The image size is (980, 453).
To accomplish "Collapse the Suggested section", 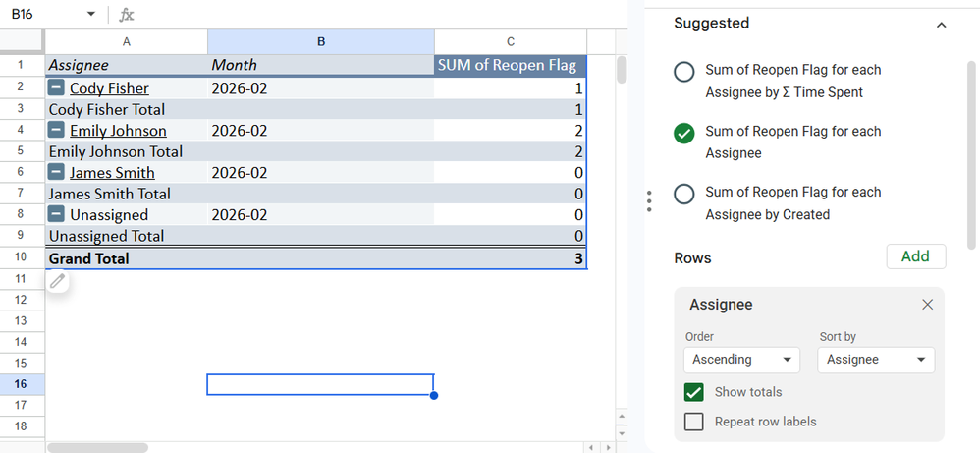I will click(x=941, y=24).
